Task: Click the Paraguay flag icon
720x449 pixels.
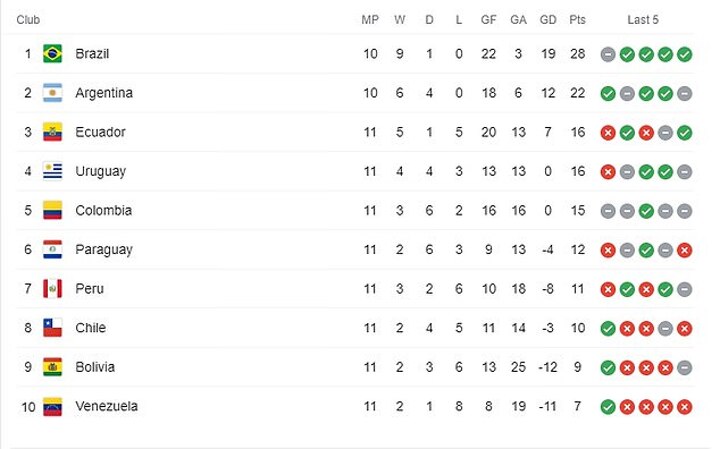Action: [53, 249]
